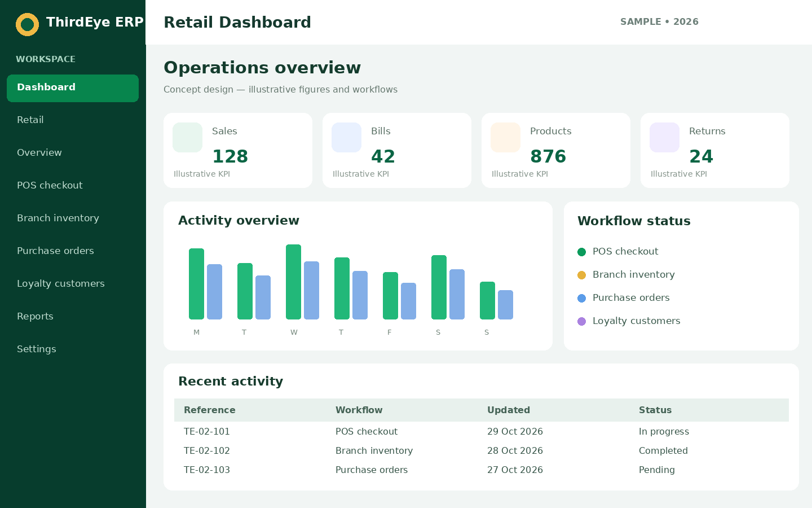Click the Returns KPI purple icon tile
812x508 pixels.
(664, 137)
